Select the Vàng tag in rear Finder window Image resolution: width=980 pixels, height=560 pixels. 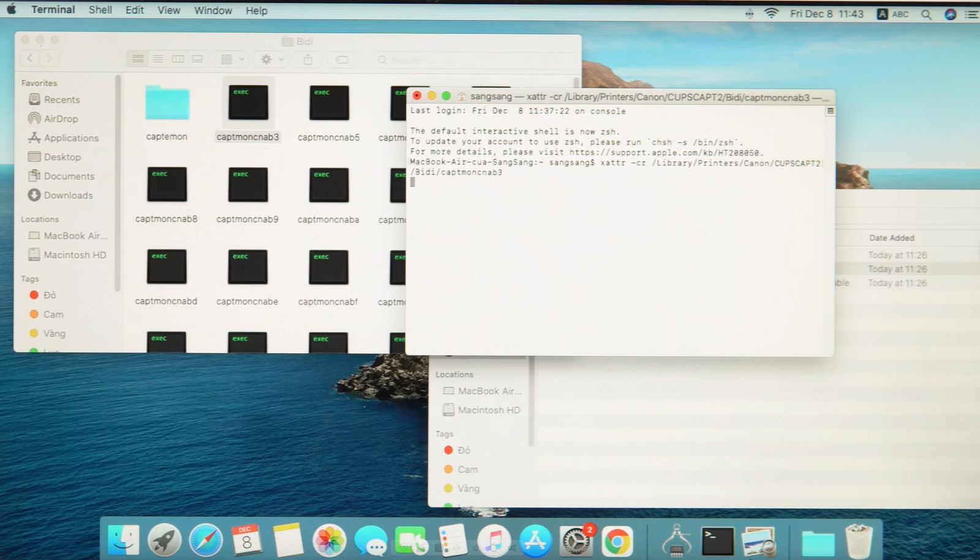point(462,488)
